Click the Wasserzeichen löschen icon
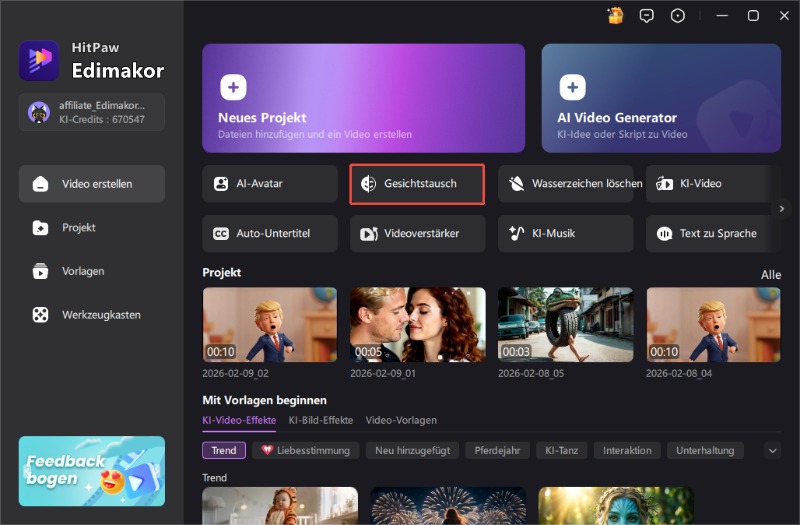800x525 pixels. (x=517, y=184)
